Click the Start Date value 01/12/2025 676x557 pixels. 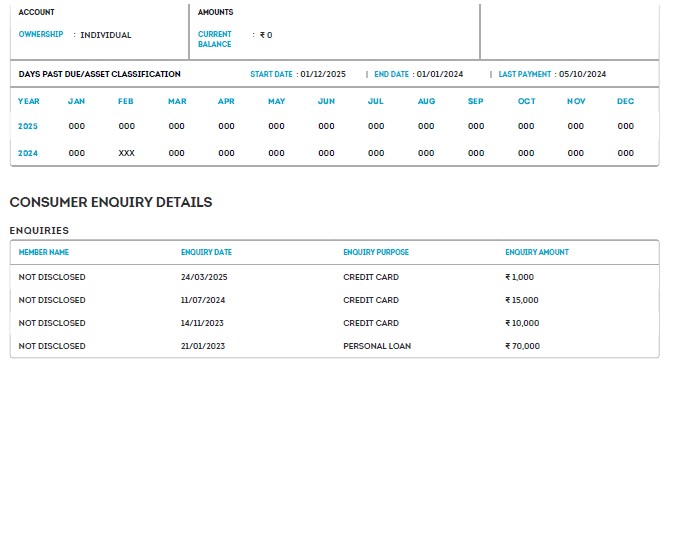[x=323, y=74]
